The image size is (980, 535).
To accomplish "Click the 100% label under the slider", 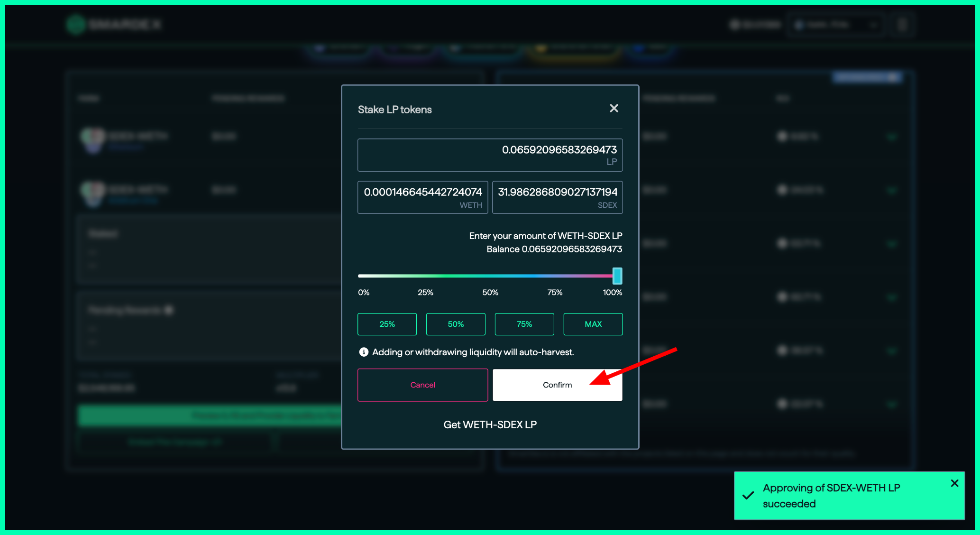I will point(612,292).
